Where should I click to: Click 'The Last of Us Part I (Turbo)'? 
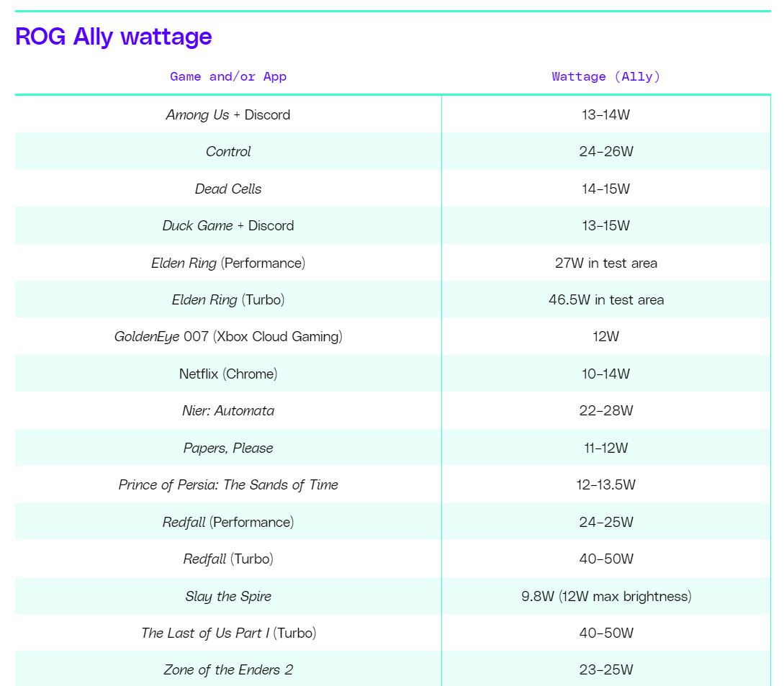click(x=228, y=633)
